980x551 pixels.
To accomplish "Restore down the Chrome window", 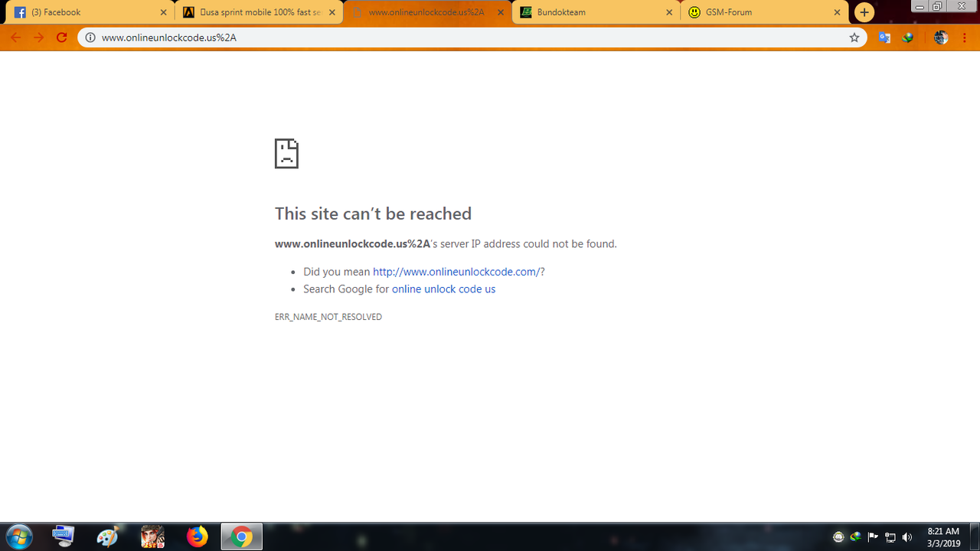I will pyautogui.click(x=937, y=5).
